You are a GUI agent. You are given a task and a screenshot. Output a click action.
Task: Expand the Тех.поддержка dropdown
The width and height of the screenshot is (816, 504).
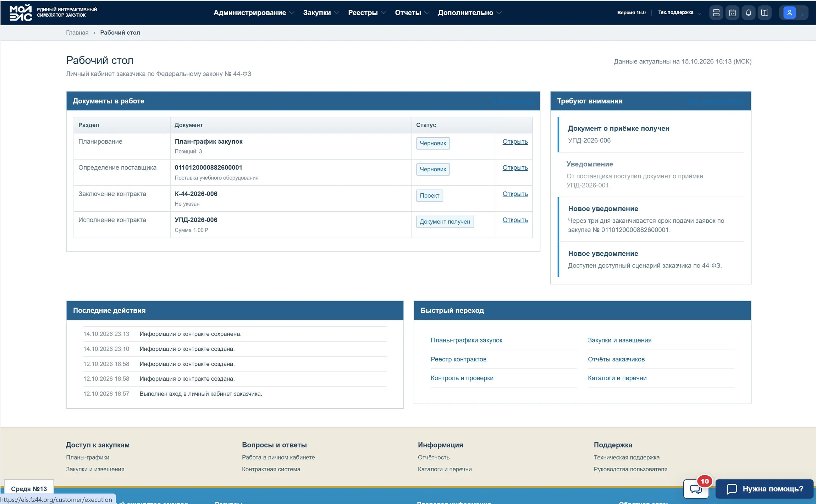tap(679, 12)
